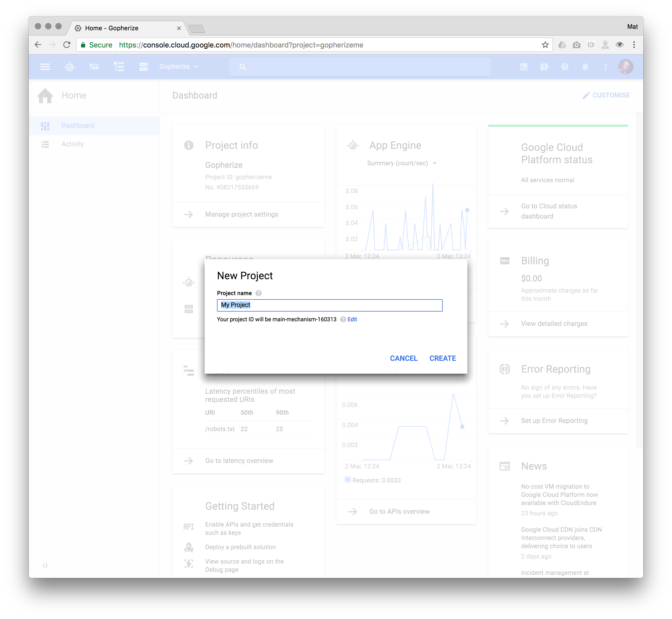
Task: Click the Google Drive extension icon
Action: coord(562,45)
